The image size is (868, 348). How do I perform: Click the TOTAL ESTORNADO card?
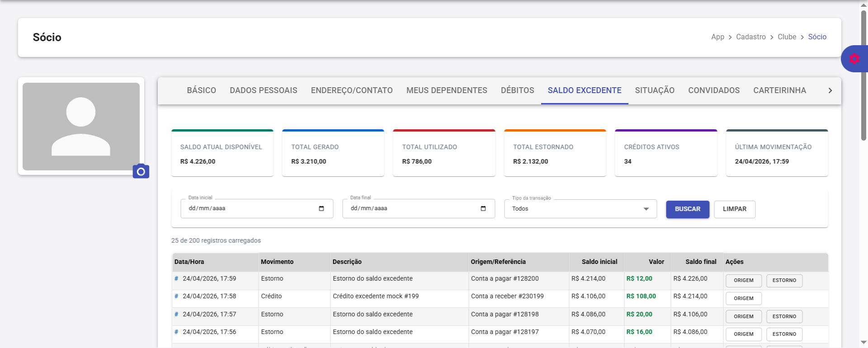(x=555, y=153)
